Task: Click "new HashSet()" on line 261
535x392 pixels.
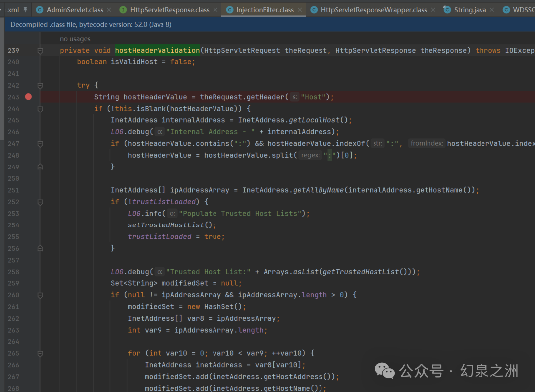Action: coord(215,307)
